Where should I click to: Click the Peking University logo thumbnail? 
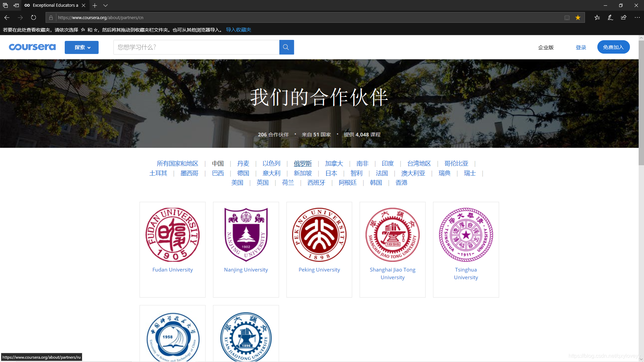[x=319, y=234]
